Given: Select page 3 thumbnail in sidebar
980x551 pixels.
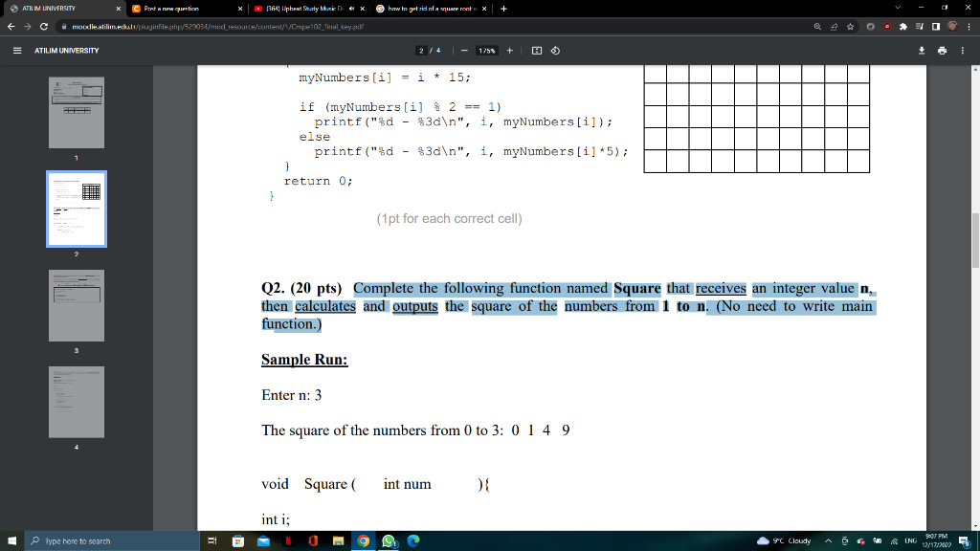Looking at the screenshot, I should 76,306.
